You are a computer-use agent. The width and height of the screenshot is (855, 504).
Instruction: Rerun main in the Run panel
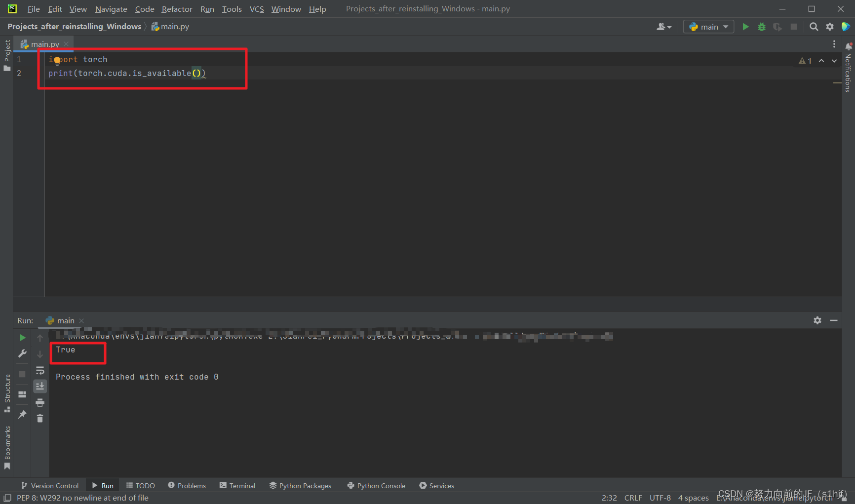[22, 338]
